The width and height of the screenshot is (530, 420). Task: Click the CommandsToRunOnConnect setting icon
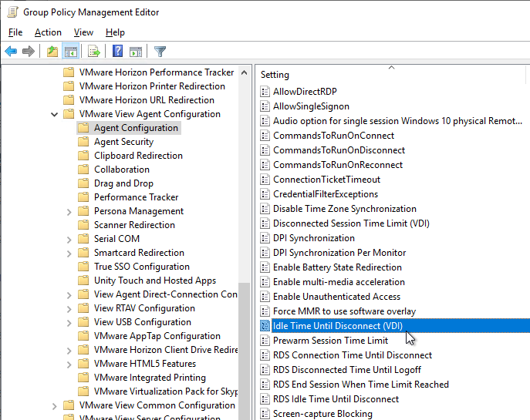pyautogui.click(x=265, y=136)
